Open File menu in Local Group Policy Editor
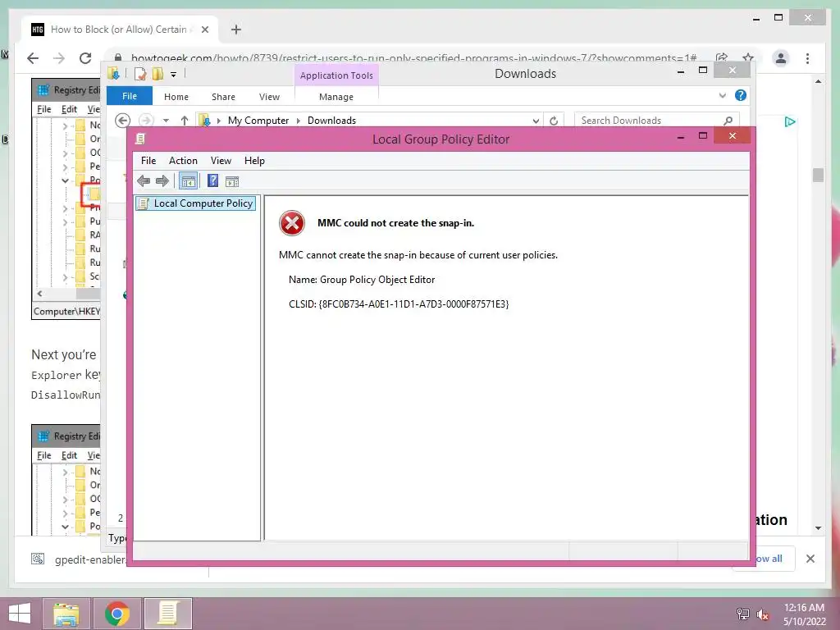This screenshot has width=840, height=630. pos(148,161)
